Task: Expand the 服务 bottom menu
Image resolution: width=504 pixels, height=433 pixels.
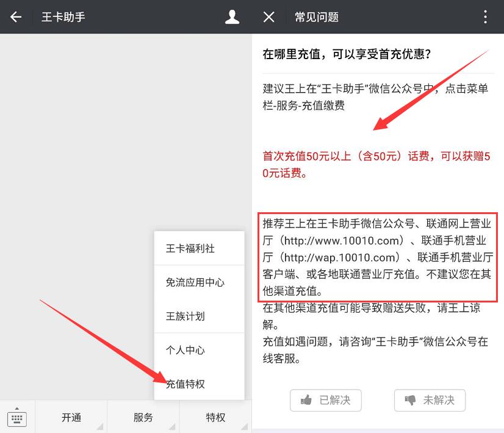Action: 143,417
